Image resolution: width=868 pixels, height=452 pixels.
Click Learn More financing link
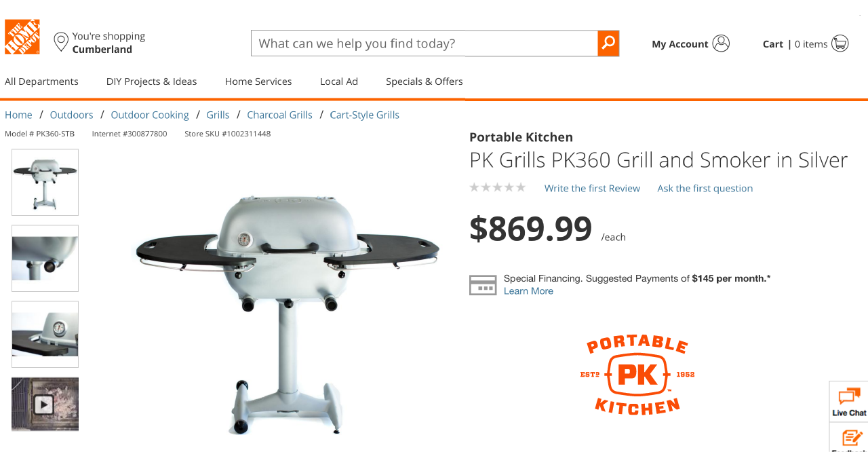[x=528, y=291]
